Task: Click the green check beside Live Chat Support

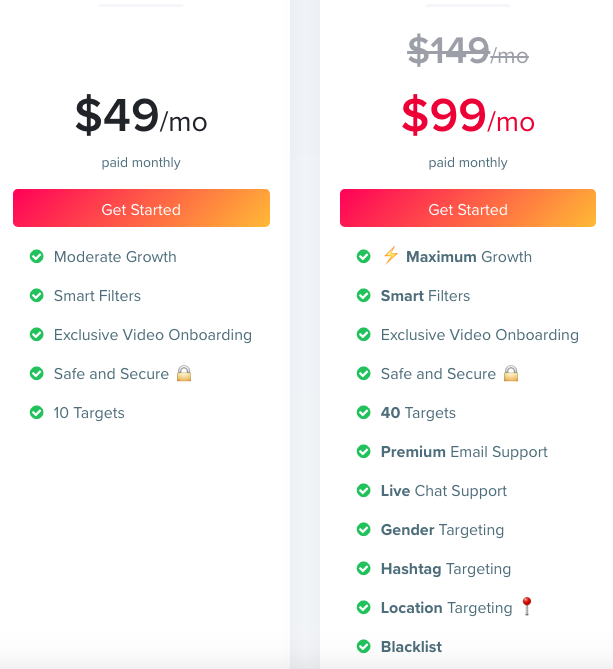Action: 363,491
